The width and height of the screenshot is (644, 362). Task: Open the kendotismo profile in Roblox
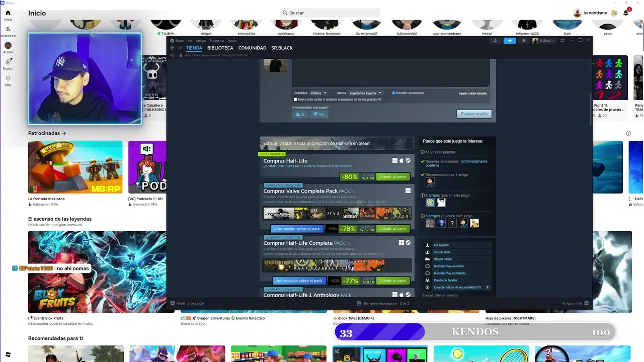pos(590,13)
